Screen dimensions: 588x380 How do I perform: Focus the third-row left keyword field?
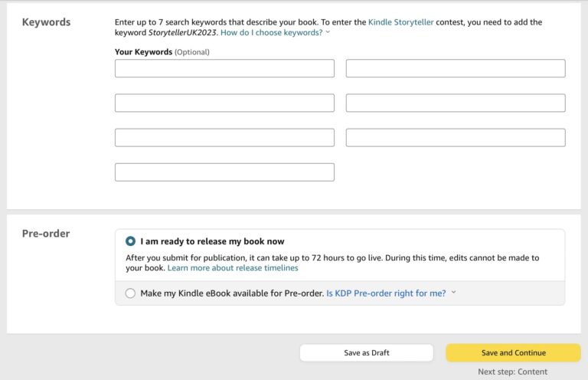coord(224,137)
